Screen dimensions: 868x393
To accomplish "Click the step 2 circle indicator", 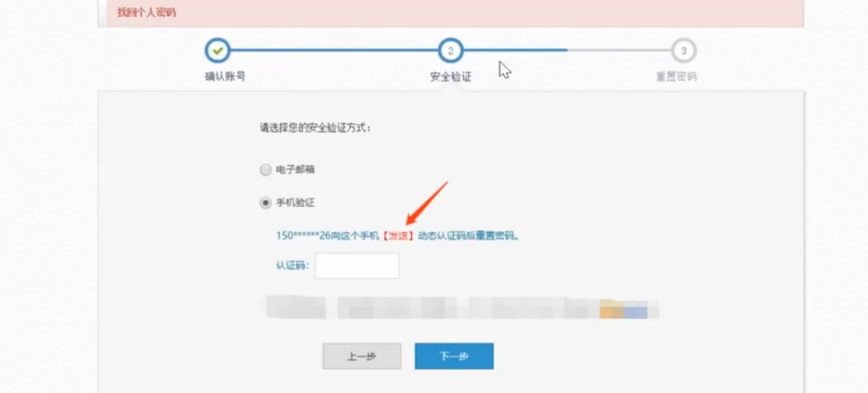I will tap(450, 51).
